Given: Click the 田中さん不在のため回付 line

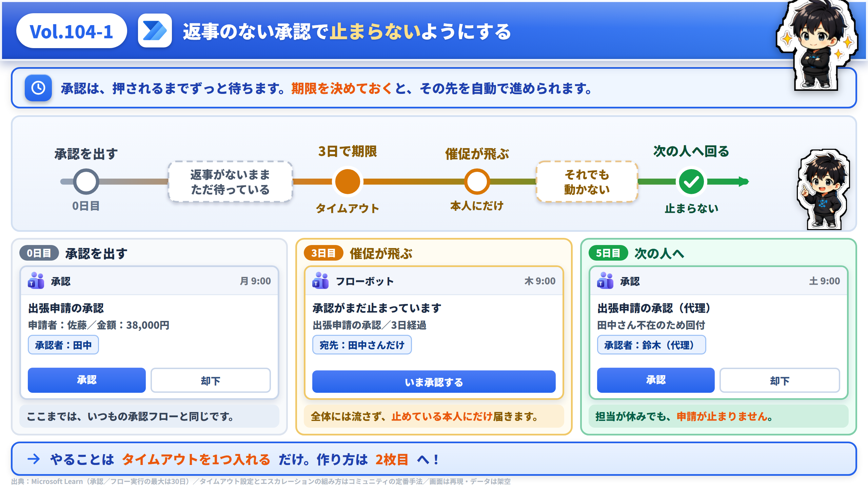Looking at the screenshot, I should point(651,325).
